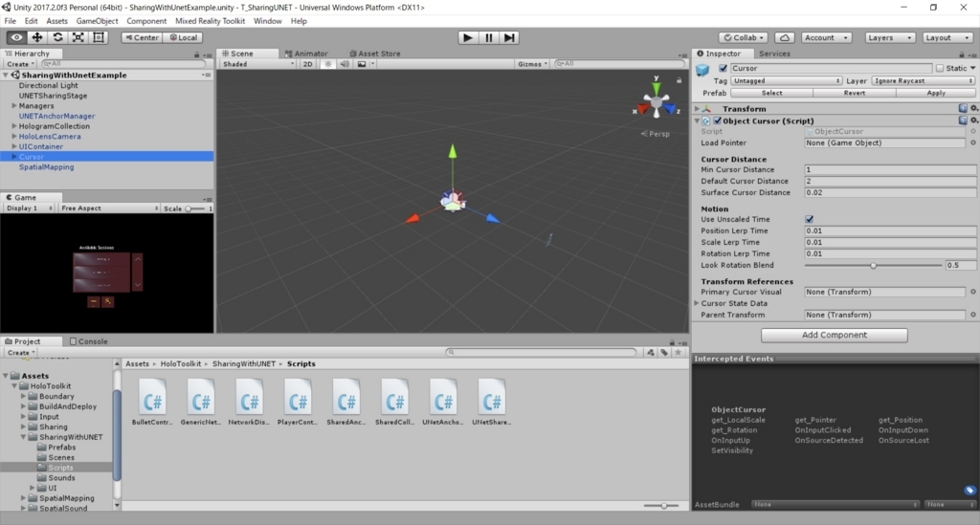This screenshot has width=980, height=525.
Task: Click the scene orientation gizmo Y axis
Action: click(x=657, y=88)
